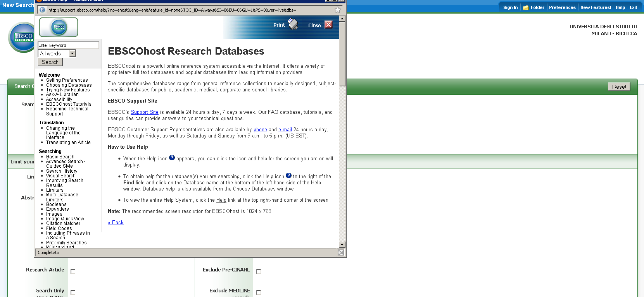Open Reaching Technical Support help topic

click(x=67, y=111)
